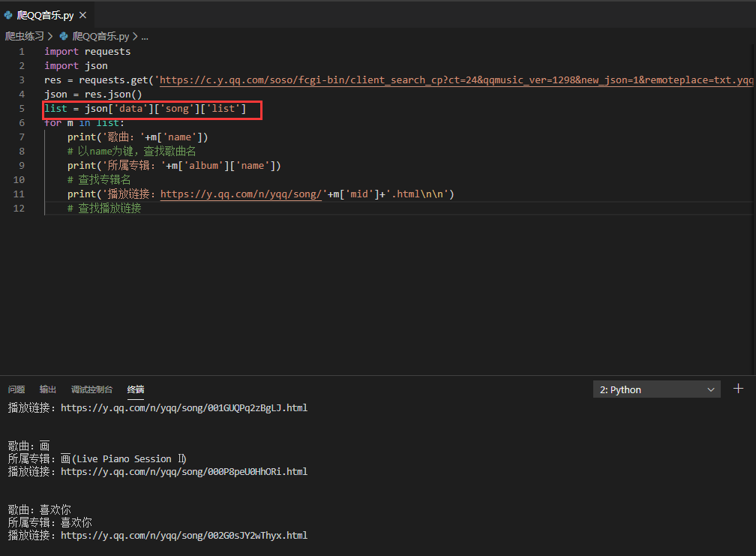Switch to the 输出 panel tab
This screenshot has height=556, width=756.
[47, 389]
